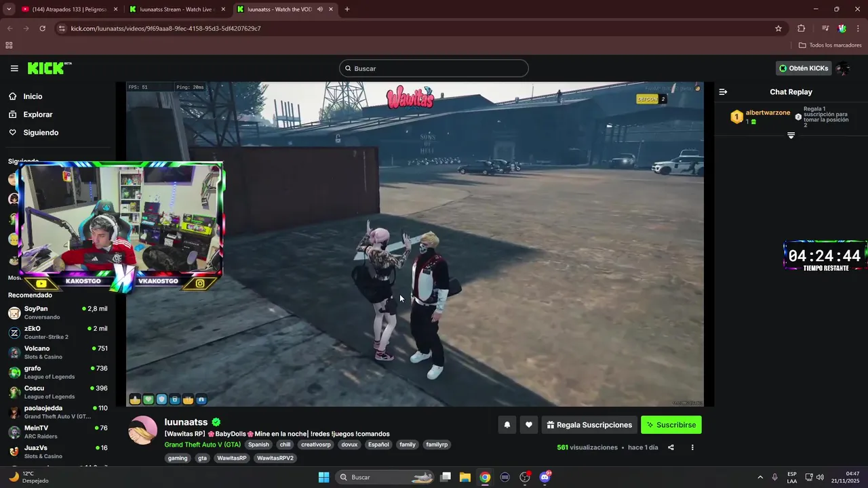
Task: Open the Chrome three-dot menu
Action: click(859, 28)
